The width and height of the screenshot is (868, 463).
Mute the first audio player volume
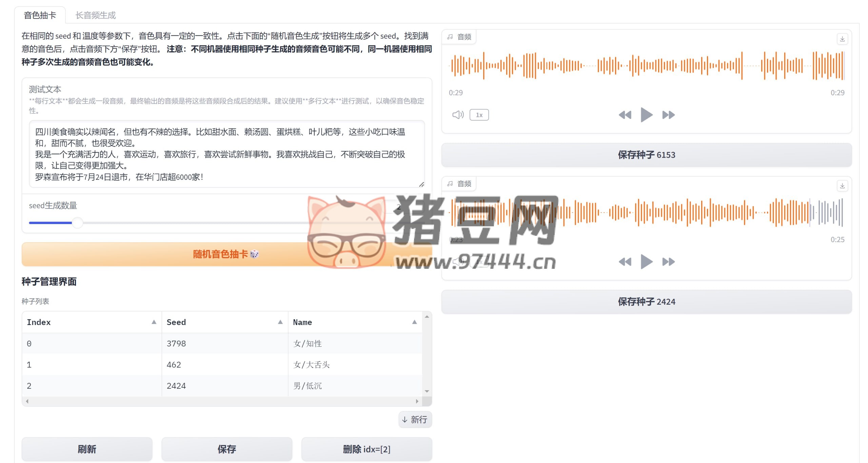coord(458,115)
